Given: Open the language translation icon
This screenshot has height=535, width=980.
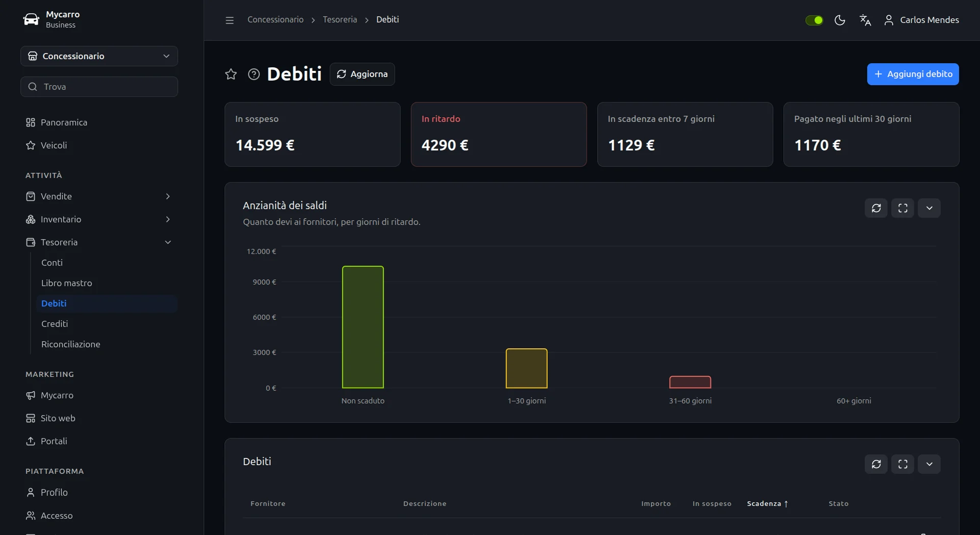Looking at the screenshot, I should (865, 20).
